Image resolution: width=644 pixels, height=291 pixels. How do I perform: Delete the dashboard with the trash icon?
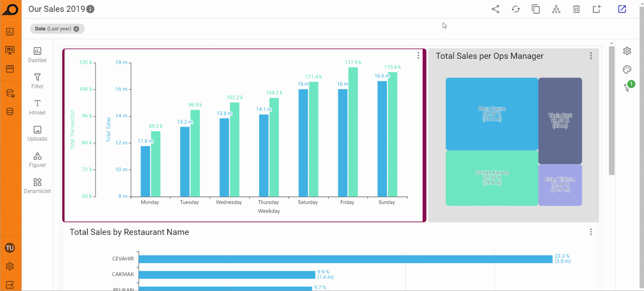tap(576, 9)
